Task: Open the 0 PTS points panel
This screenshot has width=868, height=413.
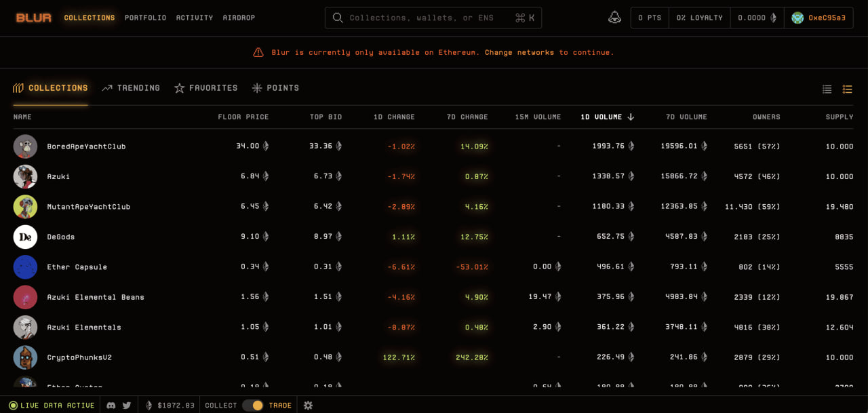Action: pos(649,18)
